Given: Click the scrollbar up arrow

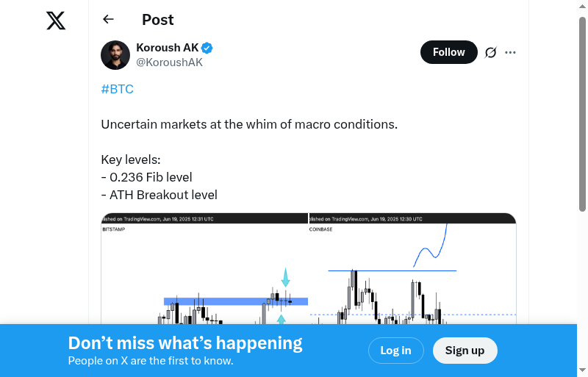Looking at the screenshot, I should point(582,6).
